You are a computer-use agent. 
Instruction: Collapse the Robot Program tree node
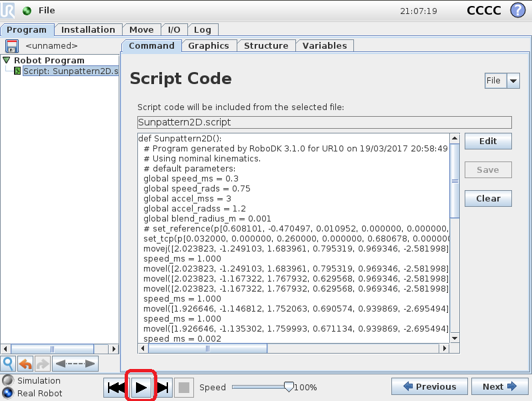pyautogui.click(x=6, y=60)
